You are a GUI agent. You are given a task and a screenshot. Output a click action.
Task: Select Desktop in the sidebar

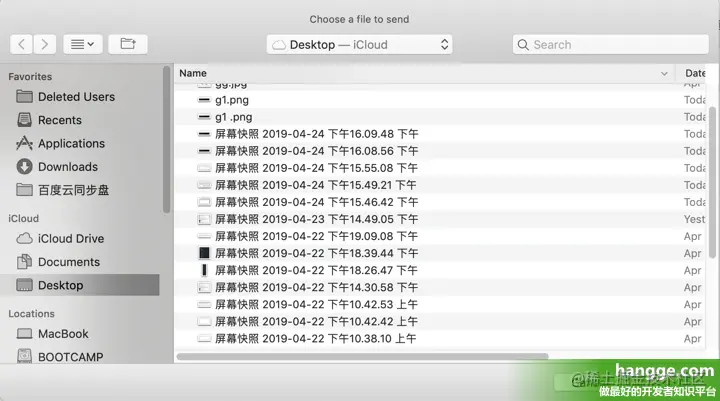pos(80,285)
